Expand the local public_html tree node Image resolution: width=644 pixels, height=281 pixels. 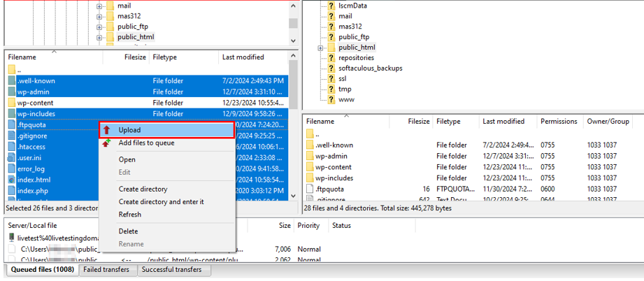click(99, 37)
